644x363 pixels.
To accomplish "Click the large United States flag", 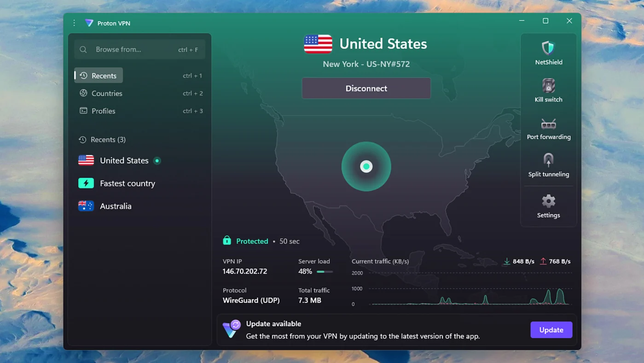I will click(318, 44).
